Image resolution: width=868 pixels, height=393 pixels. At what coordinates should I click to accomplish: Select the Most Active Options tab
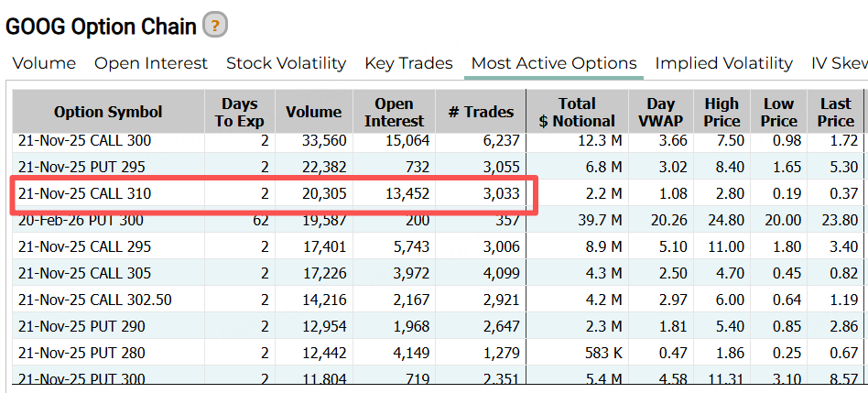pos(554,63)
